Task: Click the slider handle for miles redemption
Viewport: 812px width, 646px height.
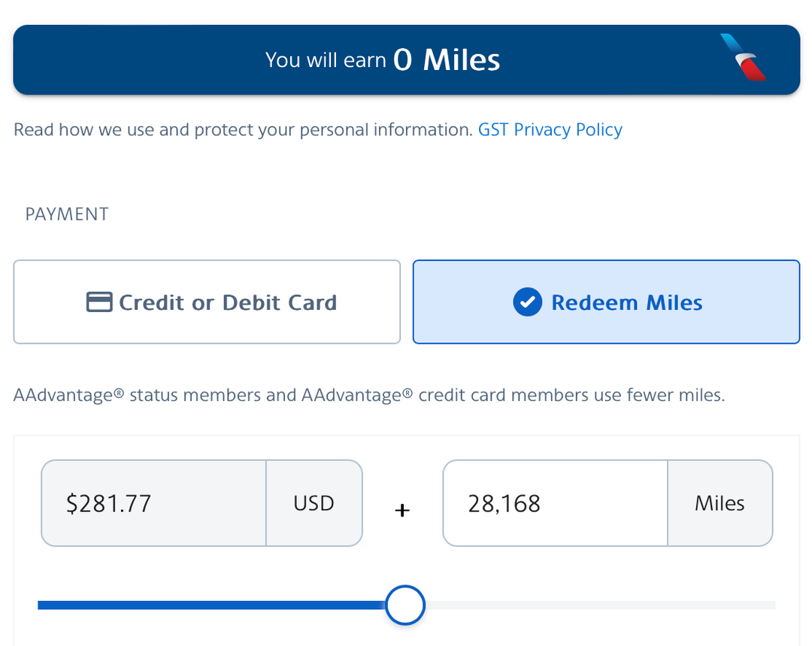Action: point(405,605)
